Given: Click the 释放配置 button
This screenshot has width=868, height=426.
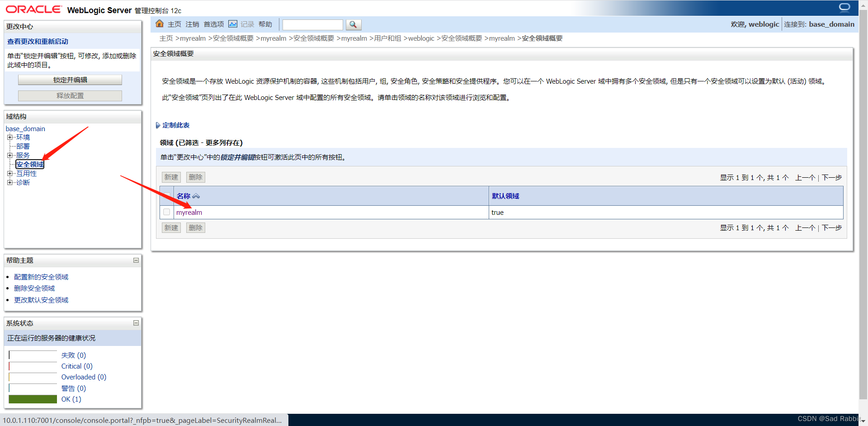Looking at the screenshot, I should [x=70, y=95].
